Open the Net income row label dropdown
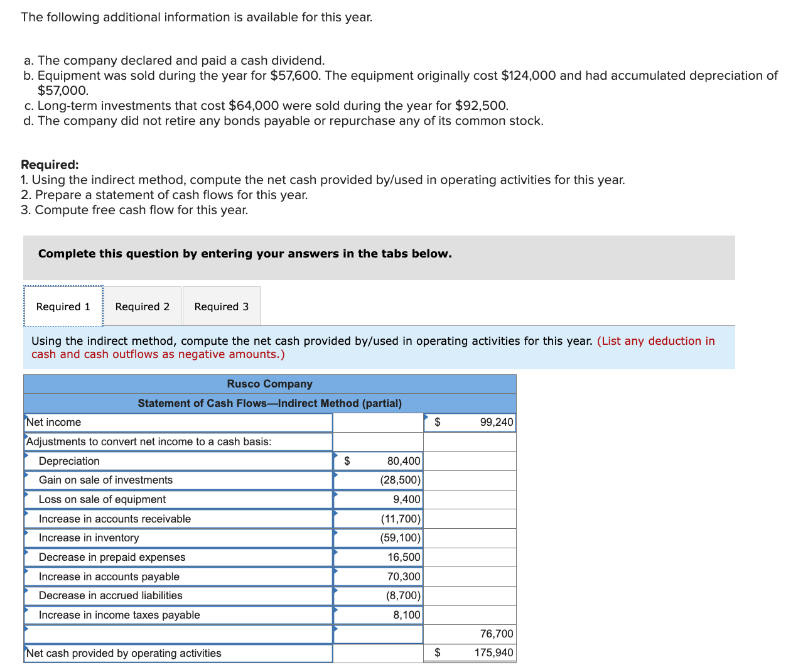The image size is (803, 672). click(178, 423)
